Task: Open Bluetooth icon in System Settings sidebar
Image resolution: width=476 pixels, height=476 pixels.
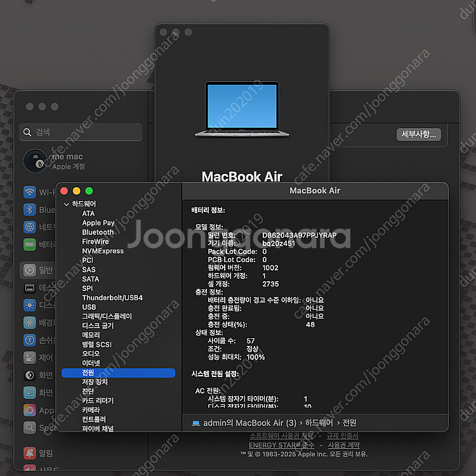Action: (x=29, y=210)
